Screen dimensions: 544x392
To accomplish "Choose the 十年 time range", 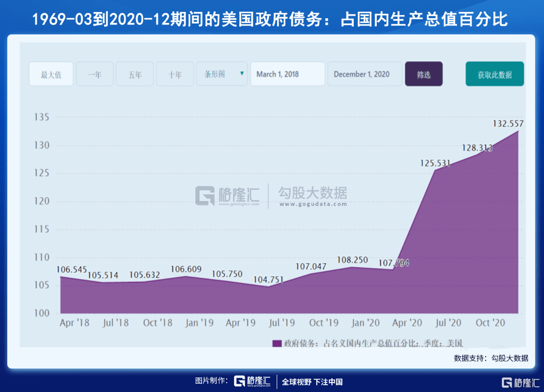I will pos(175,74).
